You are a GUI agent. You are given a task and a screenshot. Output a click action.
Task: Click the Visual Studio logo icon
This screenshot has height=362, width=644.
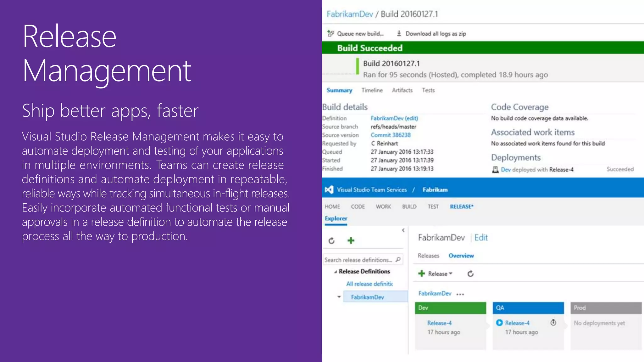coord(329,189)
